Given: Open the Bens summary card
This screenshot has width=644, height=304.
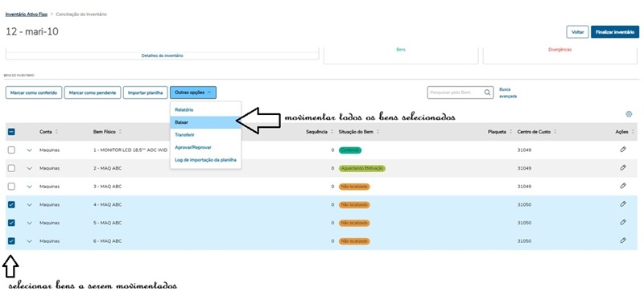Looking at the screenshot, I should (401, 55).
